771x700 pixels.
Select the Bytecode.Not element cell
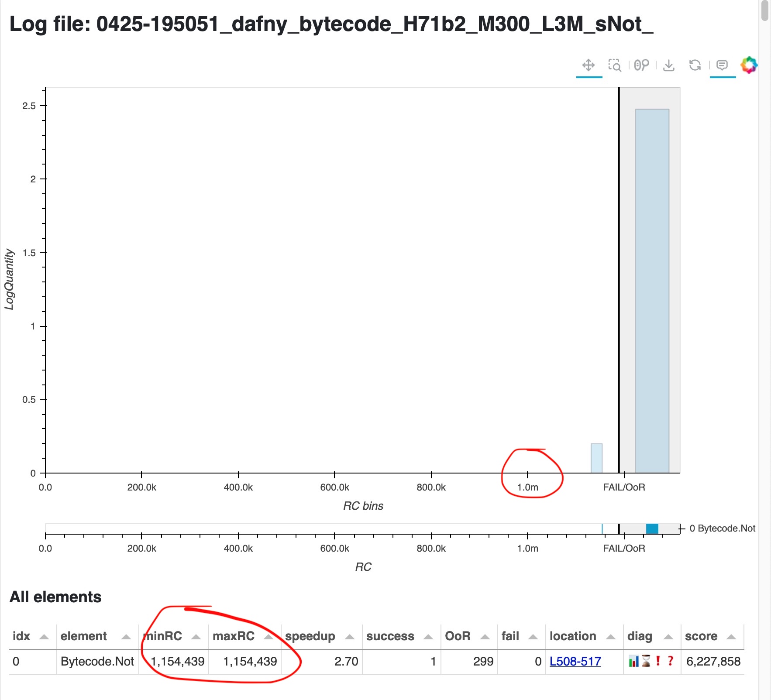coord(97,662)
